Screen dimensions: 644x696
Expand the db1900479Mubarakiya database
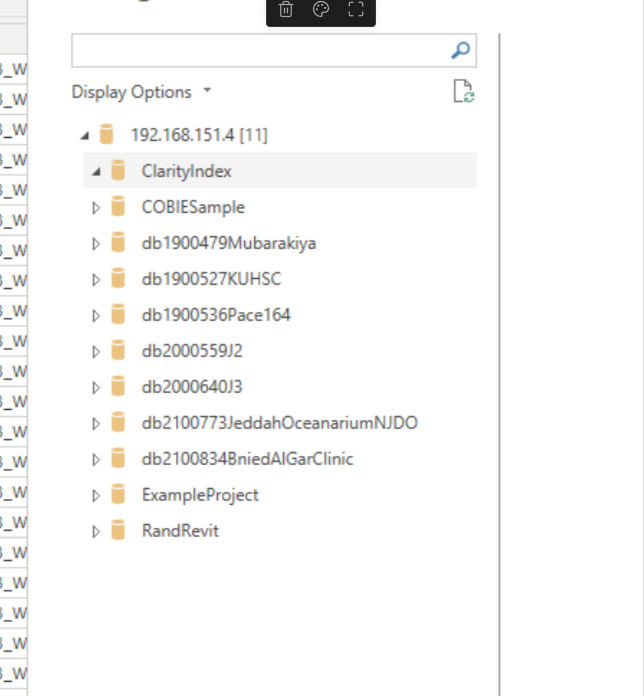(x=97, y=243)
